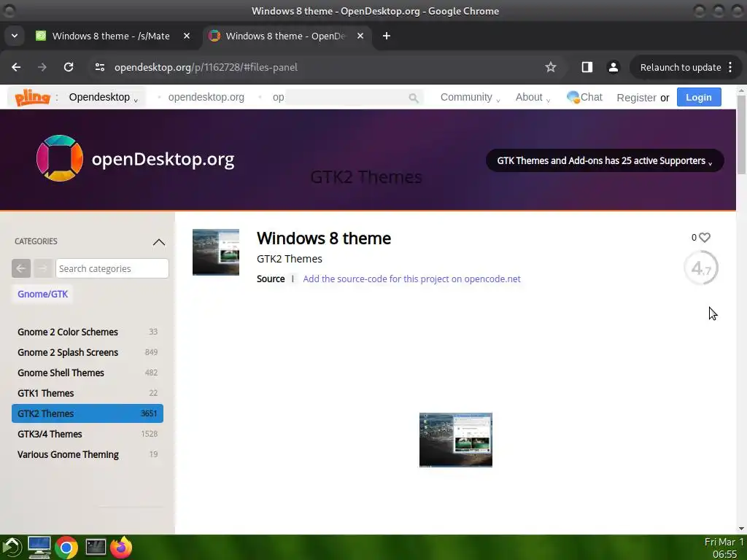Viewport: 747px width, 560px height.
Task: Open the Chat link
Action: tap(584, 97)
